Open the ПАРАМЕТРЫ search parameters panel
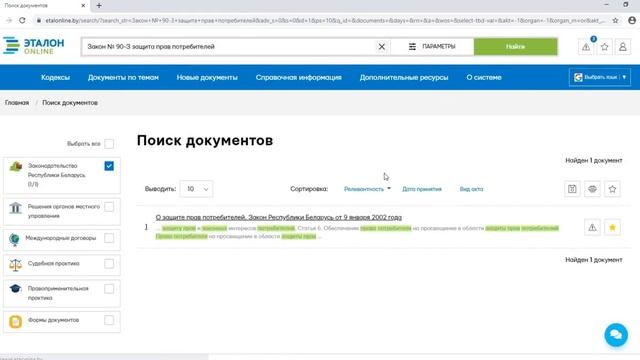 tap(432, 47)
